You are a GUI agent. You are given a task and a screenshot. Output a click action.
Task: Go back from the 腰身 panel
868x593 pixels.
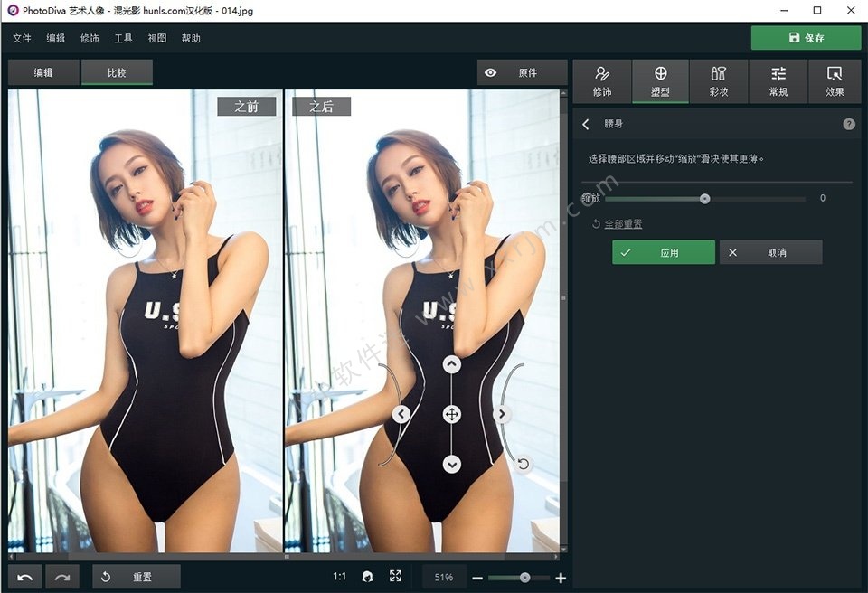(x=586, y=124)
